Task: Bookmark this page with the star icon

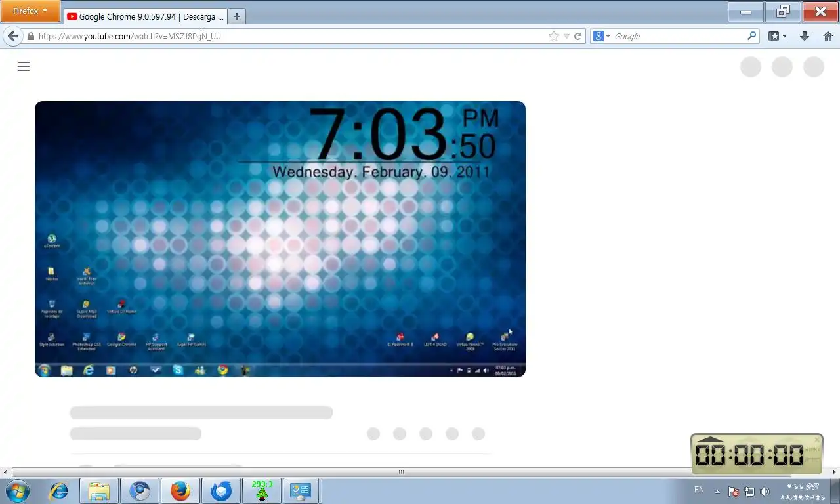Action: (554, 37)
